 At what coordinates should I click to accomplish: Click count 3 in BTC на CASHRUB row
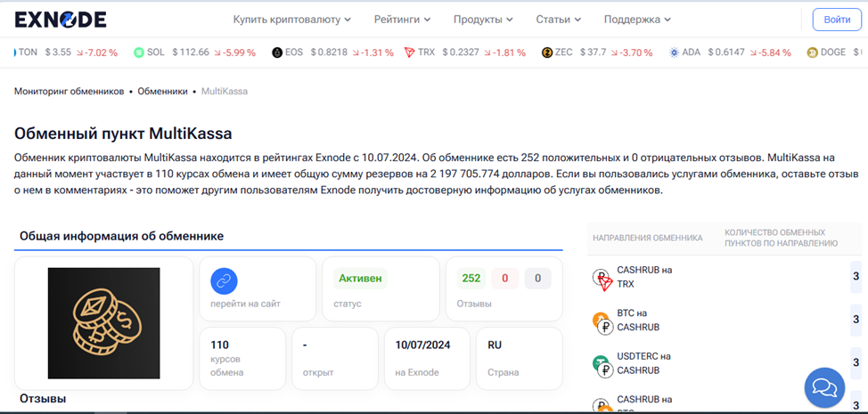pyautogui.click(x=856, y=320)
